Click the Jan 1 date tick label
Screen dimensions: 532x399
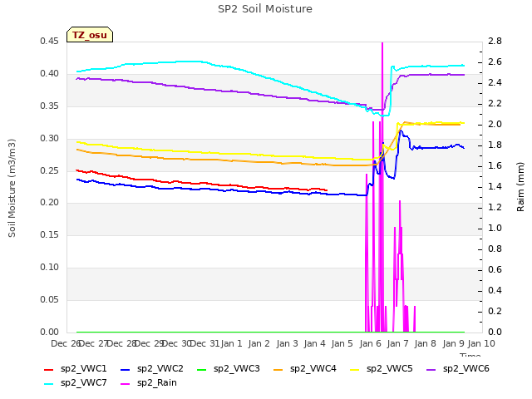tap(231, 343)
